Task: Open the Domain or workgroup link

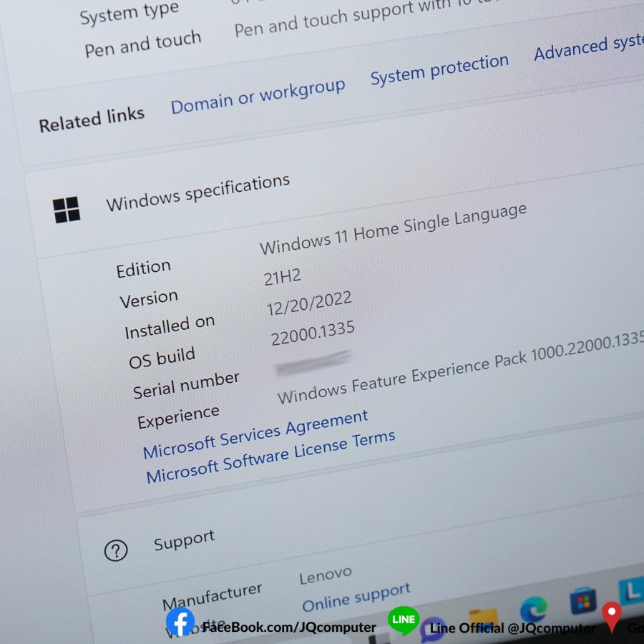Action: [258, 96]
